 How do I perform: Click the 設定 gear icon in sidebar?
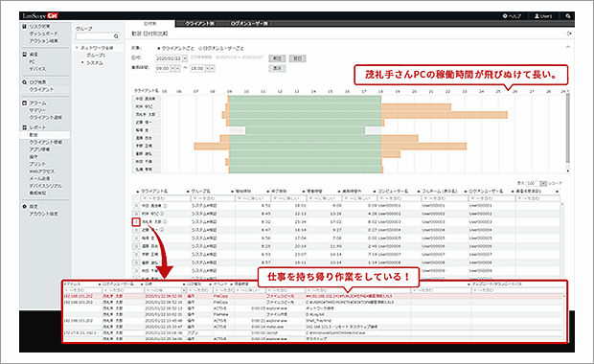pyautogui.click(x=24, y=207)
